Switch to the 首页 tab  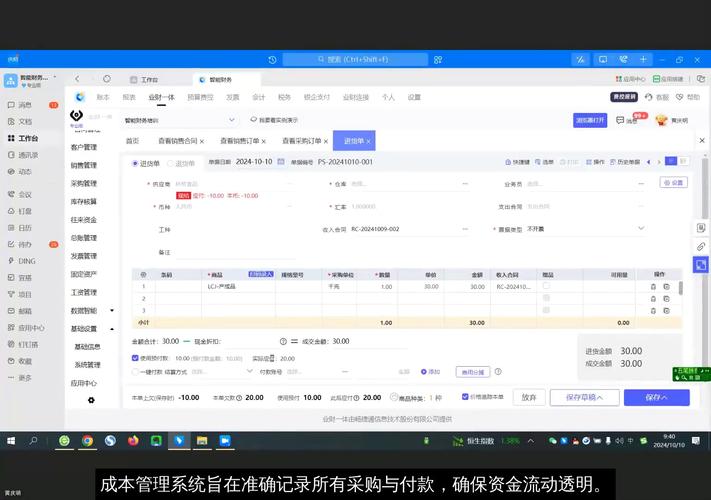point(132,141)
